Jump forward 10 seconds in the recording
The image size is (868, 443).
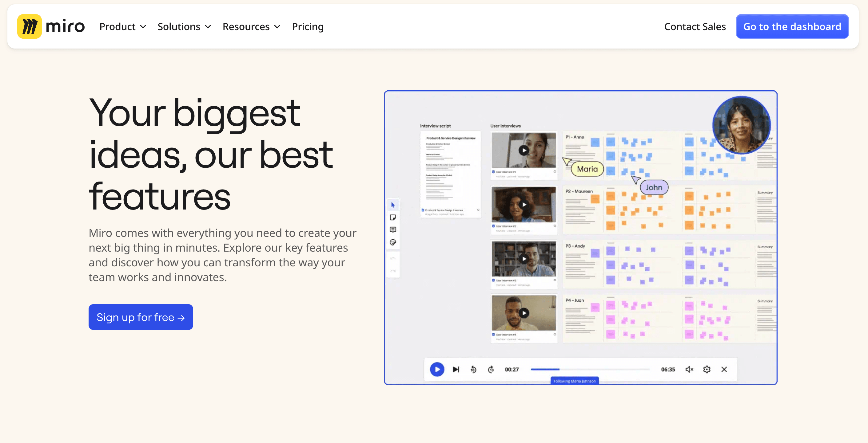pyautogui.click(x=491, y=369)
